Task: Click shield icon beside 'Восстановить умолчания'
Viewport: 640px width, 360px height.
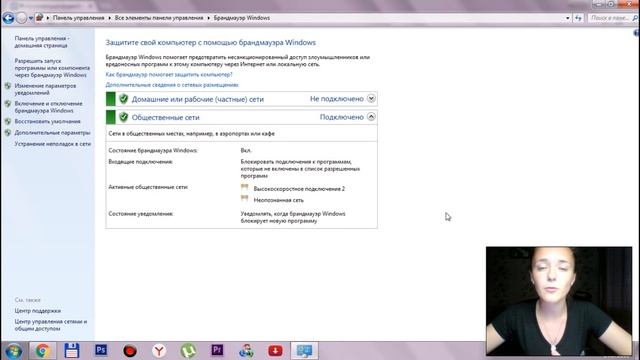Action: pos(8,121)
